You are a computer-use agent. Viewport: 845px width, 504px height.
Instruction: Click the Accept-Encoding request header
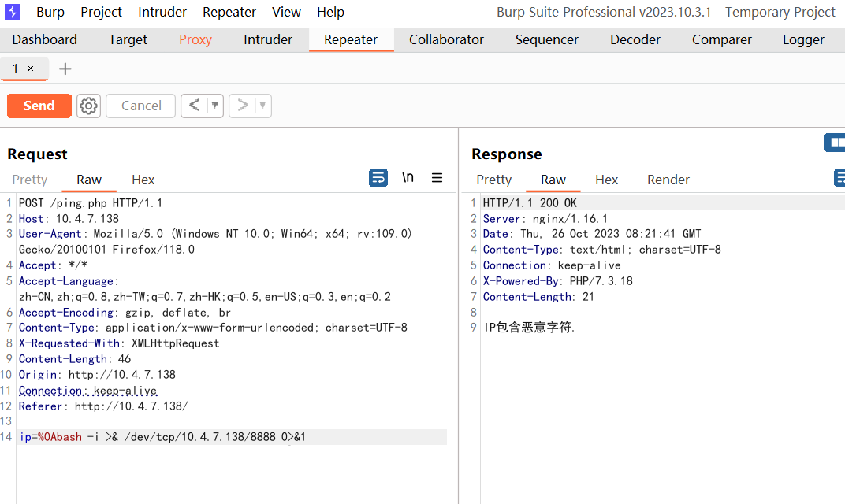point(125,313)
